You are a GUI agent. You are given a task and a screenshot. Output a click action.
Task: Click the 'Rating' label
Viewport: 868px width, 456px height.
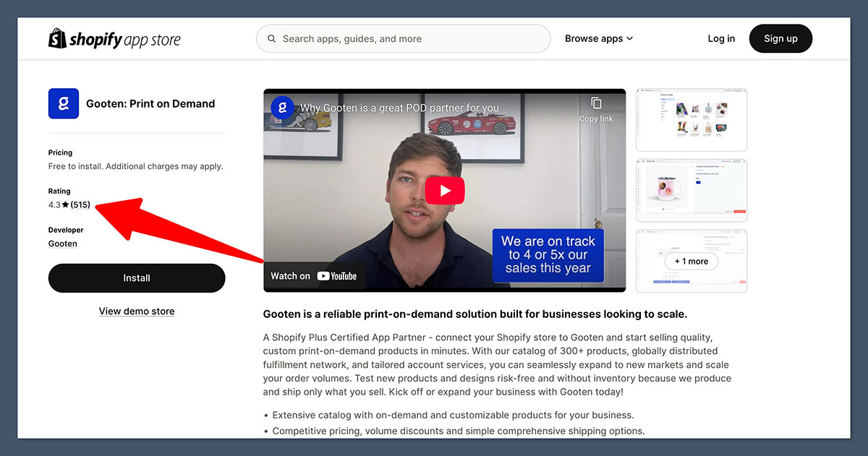(59, 192)
